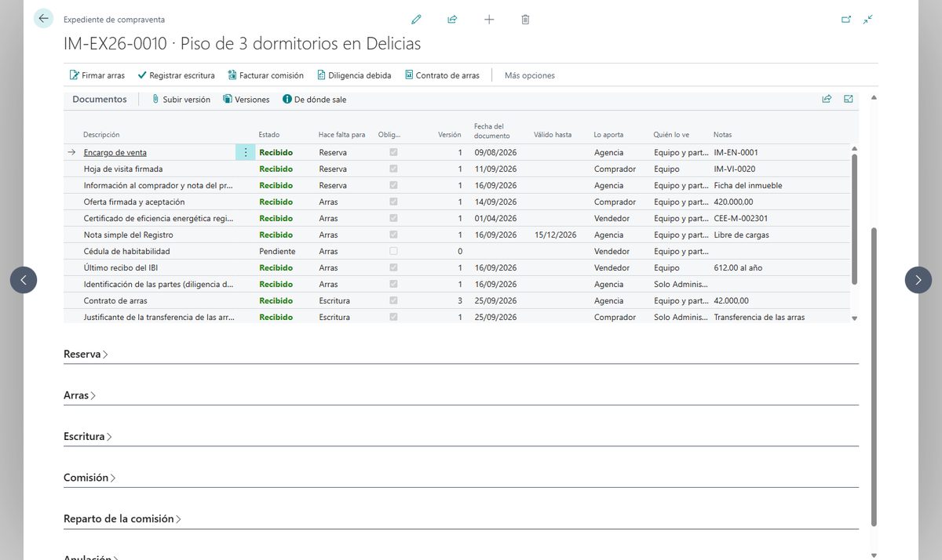Click the Notas column header

(x=723, y=135)
